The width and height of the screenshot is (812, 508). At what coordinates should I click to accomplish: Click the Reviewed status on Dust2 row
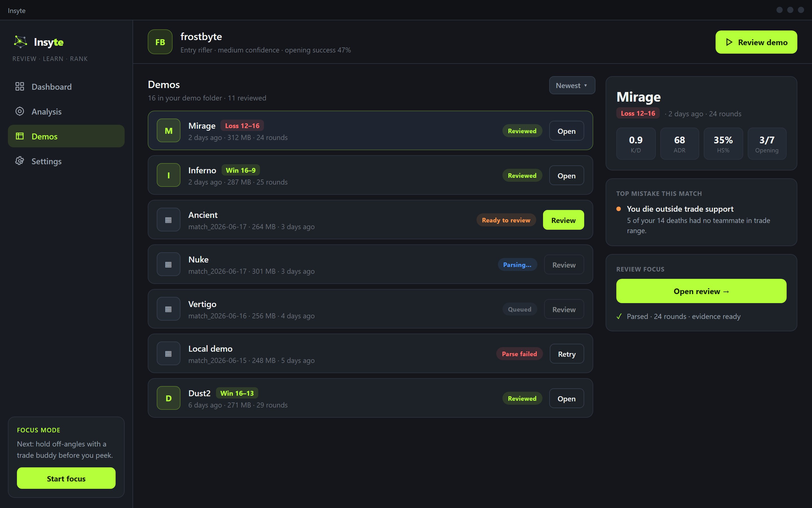click(x=522, y=398)
